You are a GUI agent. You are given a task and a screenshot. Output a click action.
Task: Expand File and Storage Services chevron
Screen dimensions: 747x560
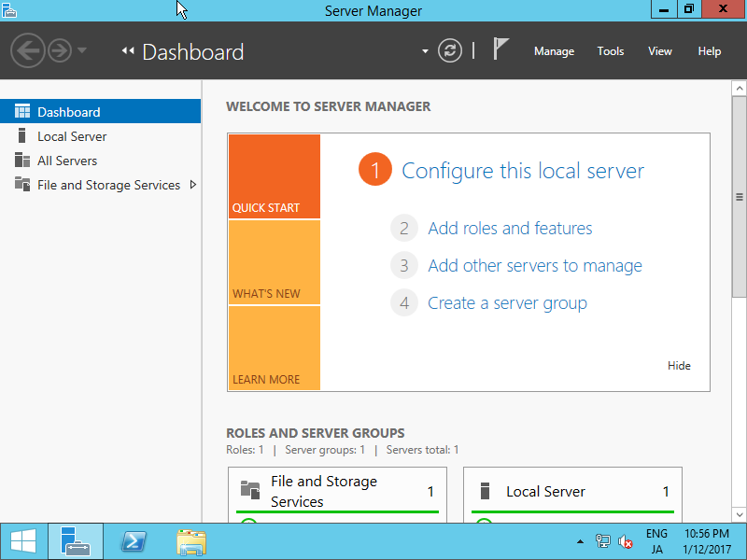point(193,185)
